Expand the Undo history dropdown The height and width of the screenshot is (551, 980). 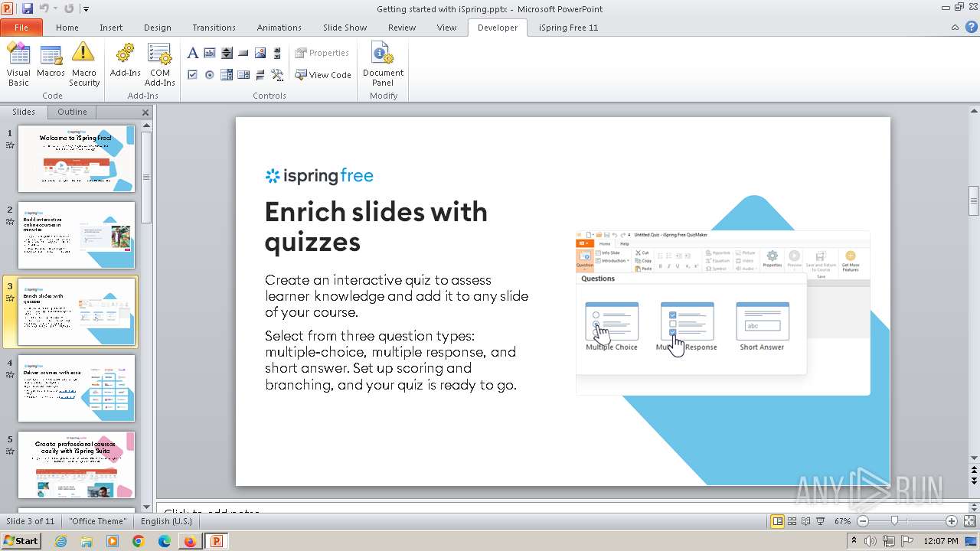pos(55,8)
